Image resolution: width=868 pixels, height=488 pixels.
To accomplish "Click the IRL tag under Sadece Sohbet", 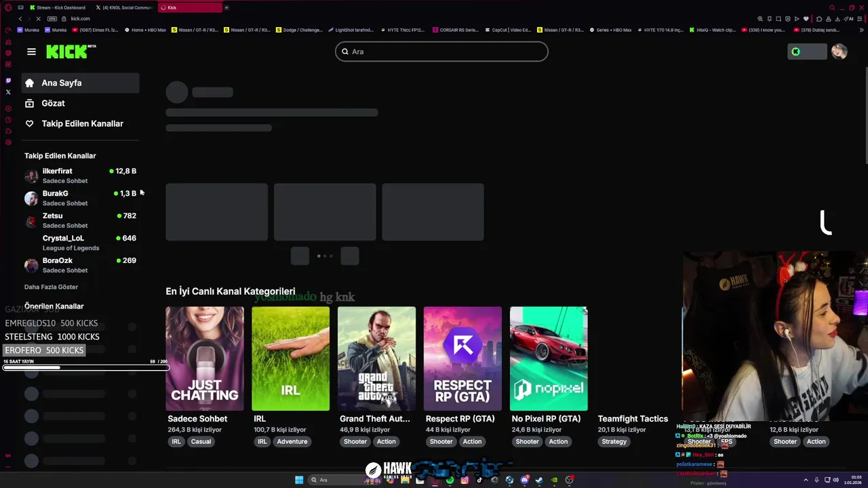I will coord(176,441).
